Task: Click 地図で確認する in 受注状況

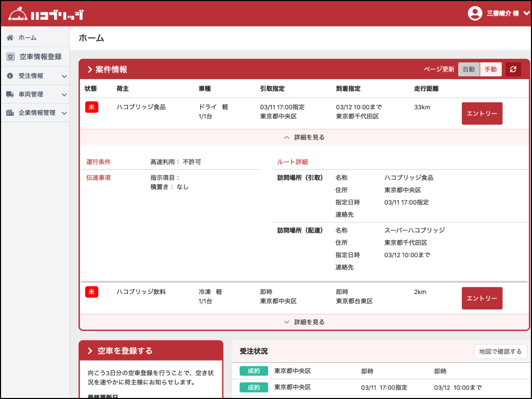Action: coord(500,352)
